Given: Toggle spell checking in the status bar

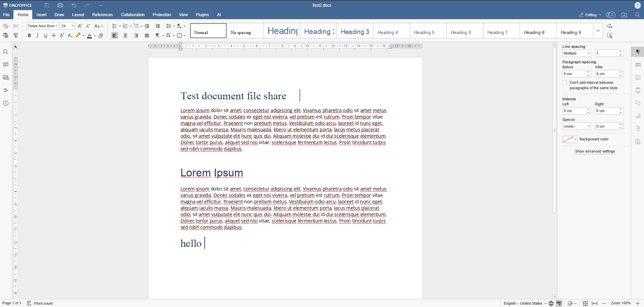Looking at the screenshot, I should pyautogui.click(x=559, y=303).
